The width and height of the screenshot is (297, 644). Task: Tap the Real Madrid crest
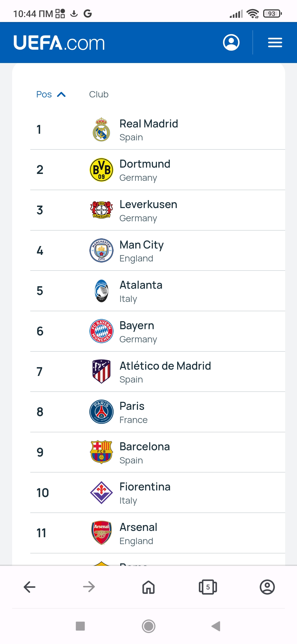[101, 130]
